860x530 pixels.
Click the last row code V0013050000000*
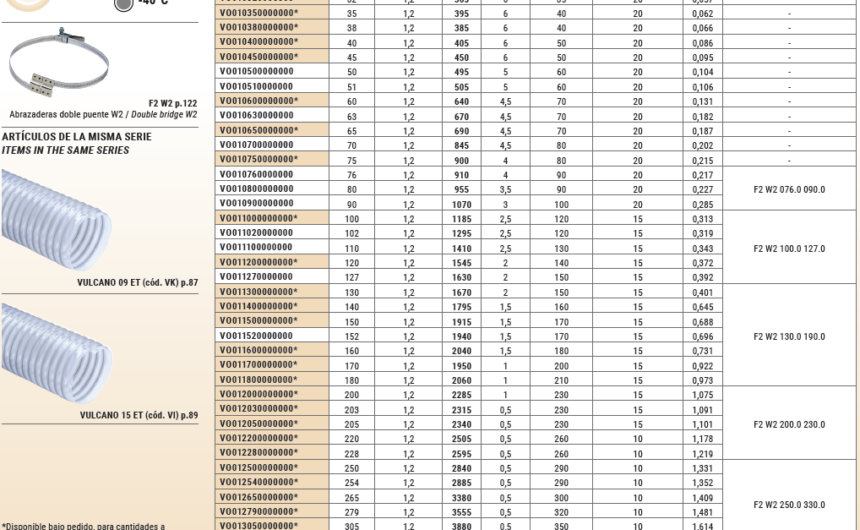(258, 525)
